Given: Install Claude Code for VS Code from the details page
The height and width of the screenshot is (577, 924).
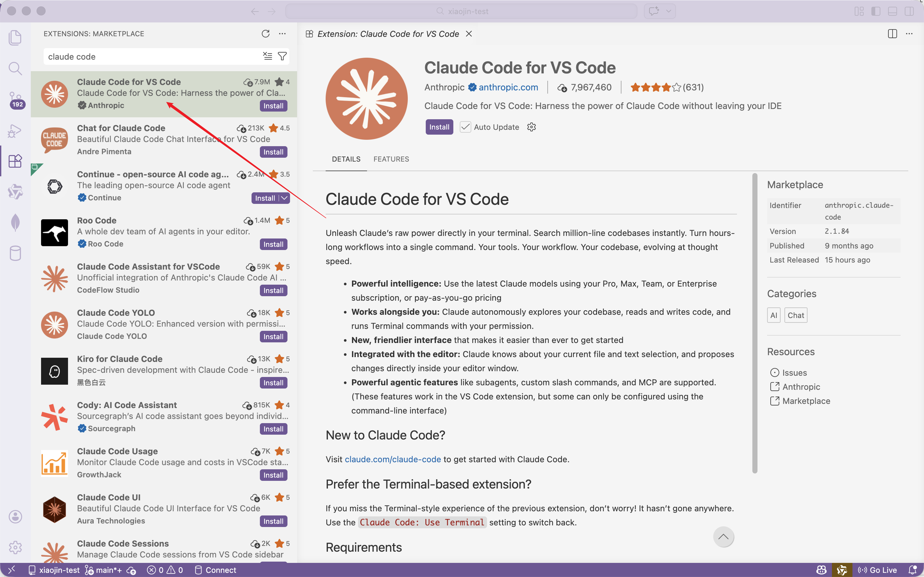Looking at the screenshot, I should click(439, 127).
